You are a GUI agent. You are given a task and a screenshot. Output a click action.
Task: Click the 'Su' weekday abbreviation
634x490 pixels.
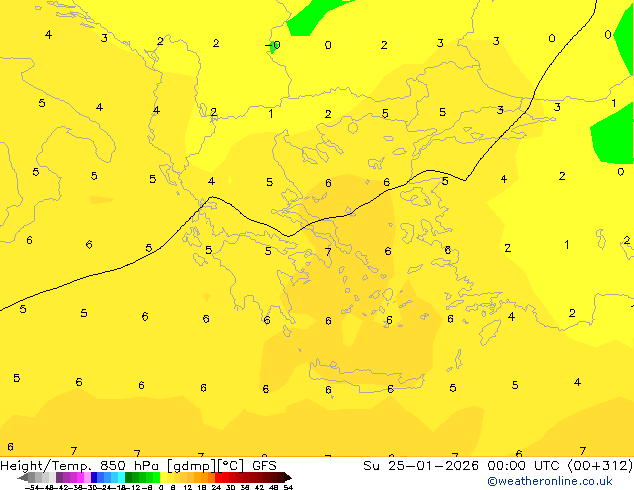371,466
